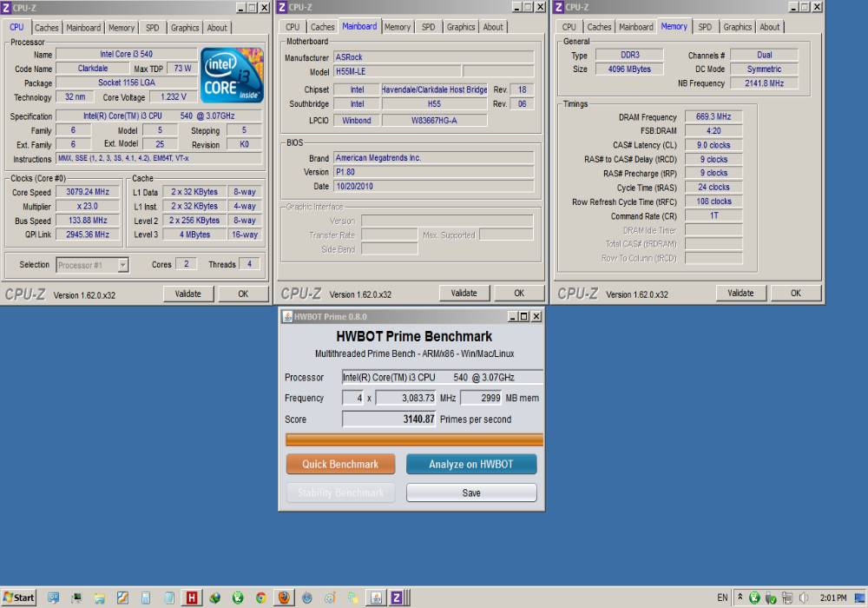Click the first taskbar presentation screen icon

(x=53, y=598)
